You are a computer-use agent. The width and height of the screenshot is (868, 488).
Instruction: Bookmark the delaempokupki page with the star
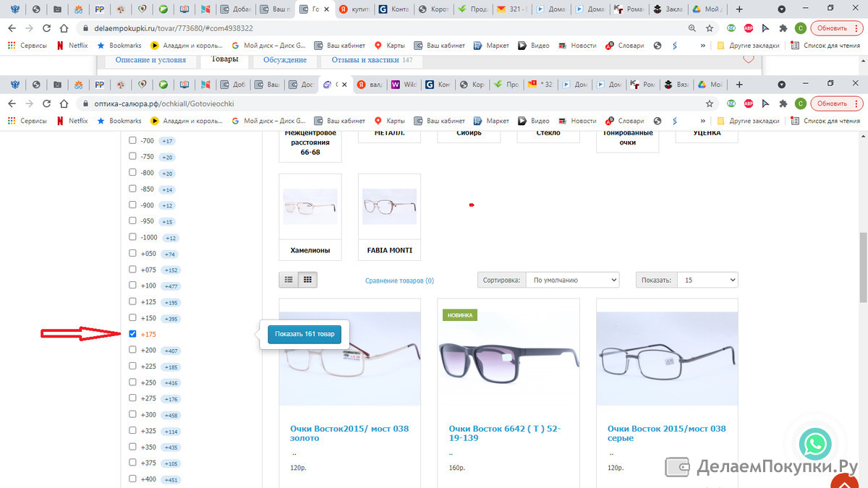(x=710, y=28)
